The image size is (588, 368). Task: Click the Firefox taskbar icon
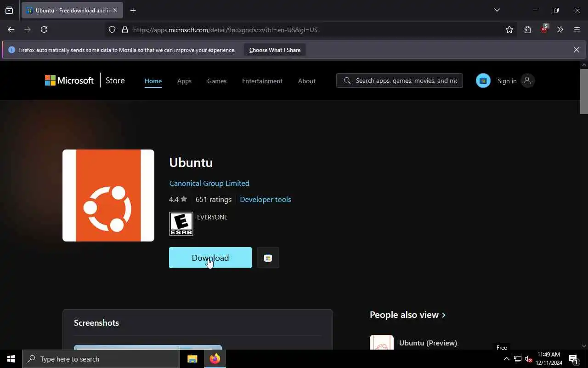pos(215,359)
